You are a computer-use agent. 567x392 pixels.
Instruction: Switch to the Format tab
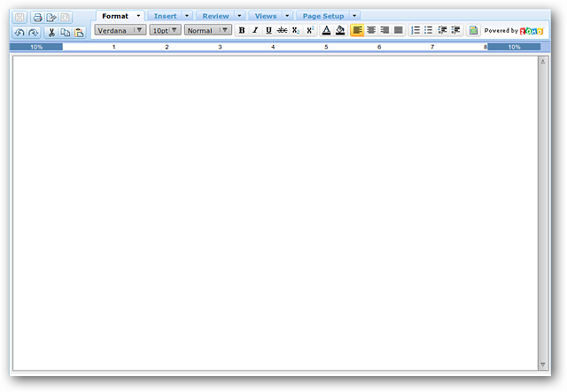pyautogui.click(x=115, y=16)
